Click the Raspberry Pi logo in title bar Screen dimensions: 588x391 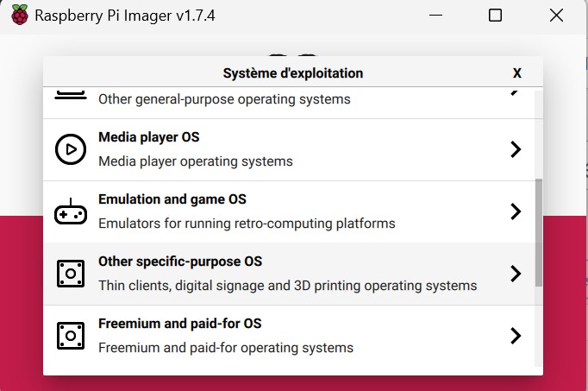click(x=20, y=15)
